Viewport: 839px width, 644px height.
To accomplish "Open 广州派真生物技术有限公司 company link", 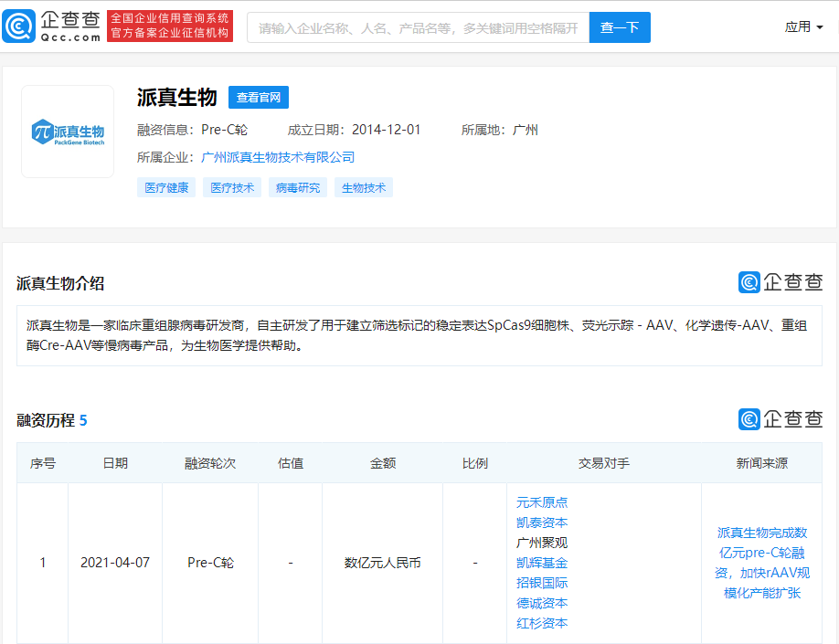I will pos(278,157).
